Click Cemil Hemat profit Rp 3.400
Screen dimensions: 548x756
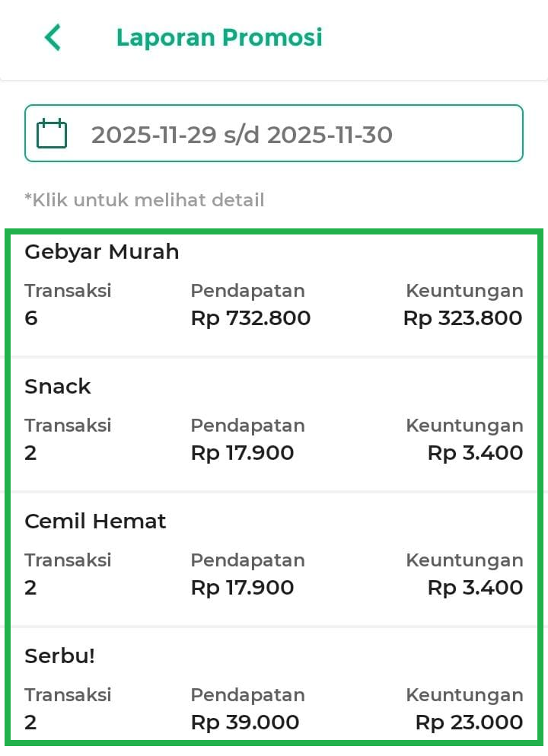click(x=475, y=588)
